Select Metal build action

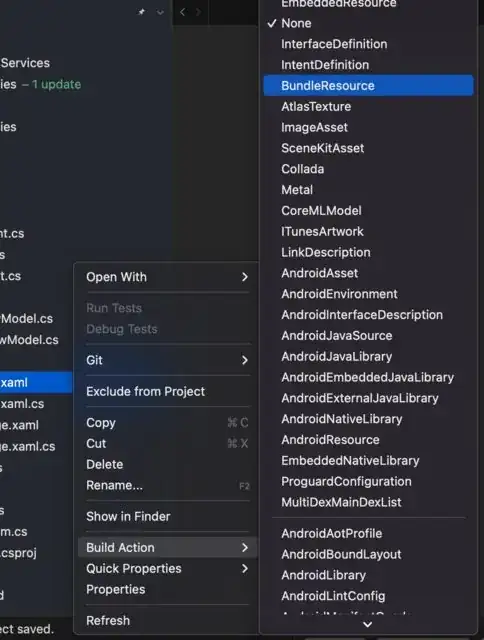(368, 190)
